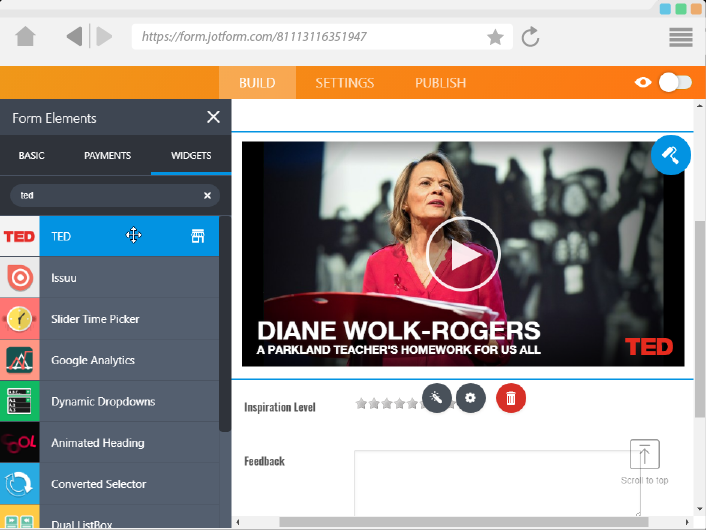Play the Diane Wolk-Rogers TED video
The image size is (706, 530).
coord(462,254)
